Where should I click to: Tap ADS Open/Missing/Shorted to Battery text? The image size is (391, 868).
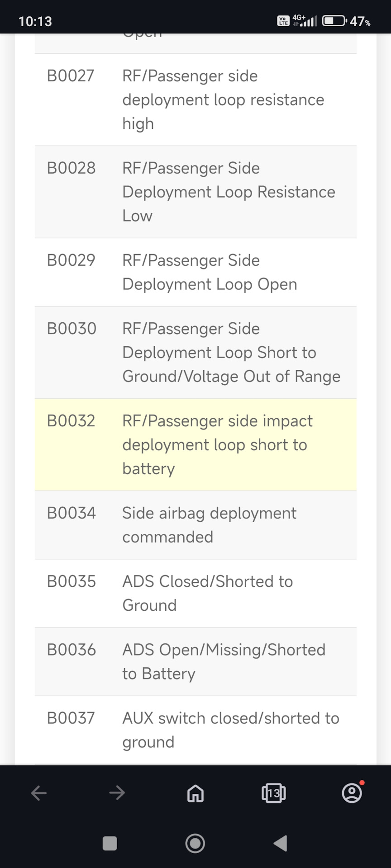coord(224,661)
